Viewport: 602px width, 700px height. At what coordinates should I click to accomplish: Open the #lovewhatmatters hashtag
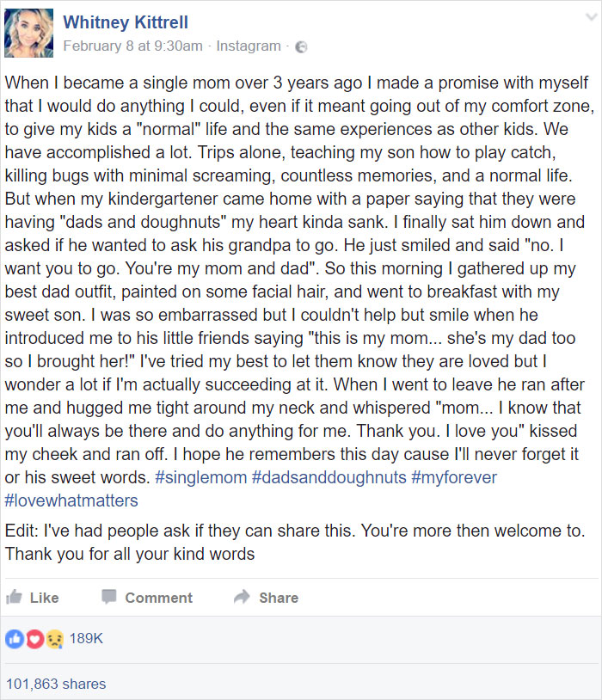(71, 500)
